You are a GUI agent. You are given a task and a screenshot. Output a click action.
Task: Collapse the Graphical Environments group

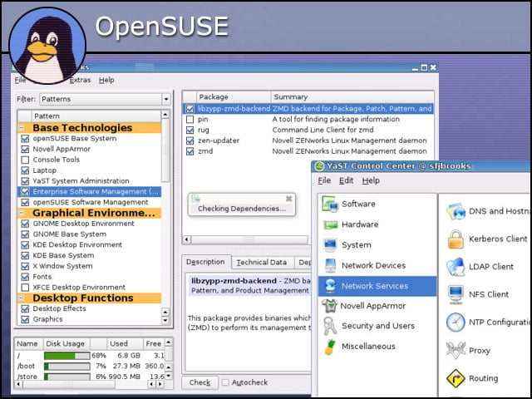[x=22, y=214]
